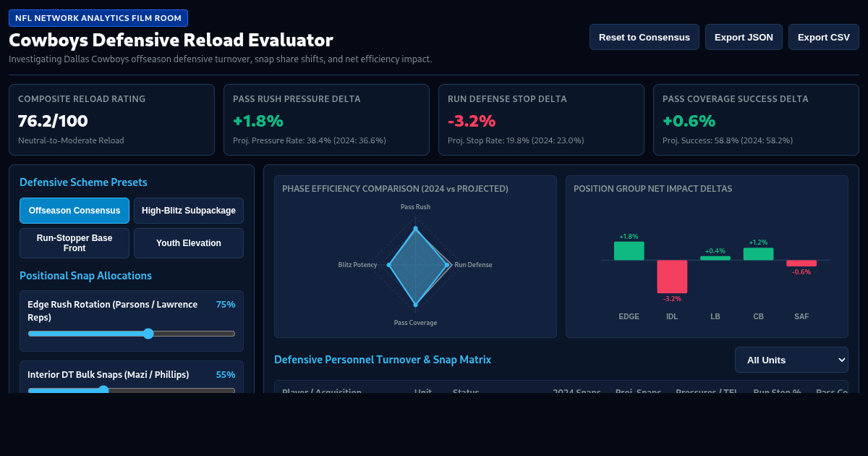Click Pass Rush Pressure Delta +1.8% value
The image size is (868, 456).
258,121
